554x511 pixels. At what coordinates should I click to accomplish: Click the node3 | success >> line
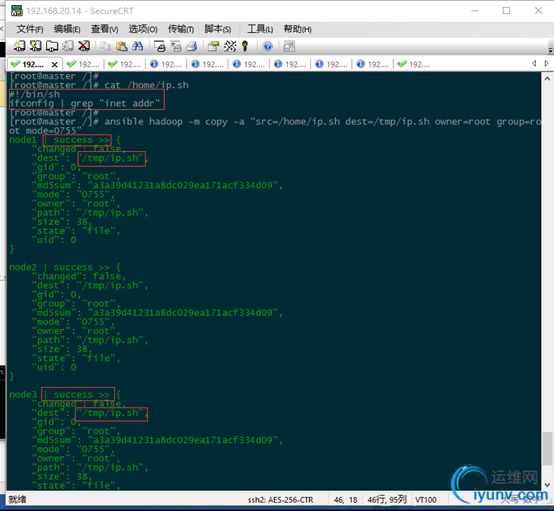click(x=65, y=394)
